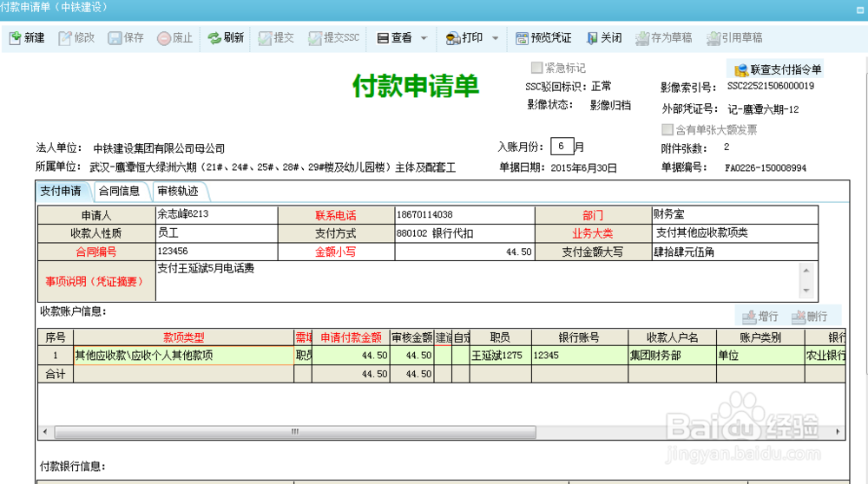Click the phone number 18670114038

pos(424,214)
